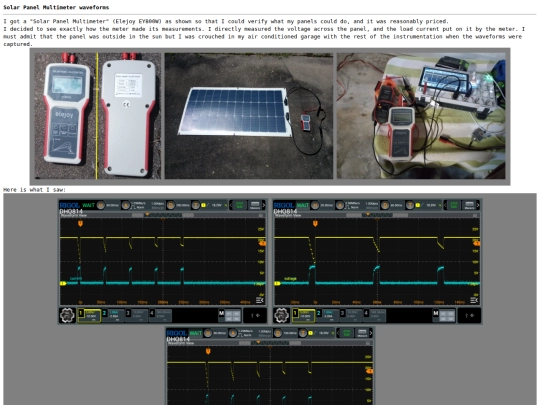Click the result list icon in 'current' waveform corner
The width and height of the screenshot is (540, 405).
(260, 300)
